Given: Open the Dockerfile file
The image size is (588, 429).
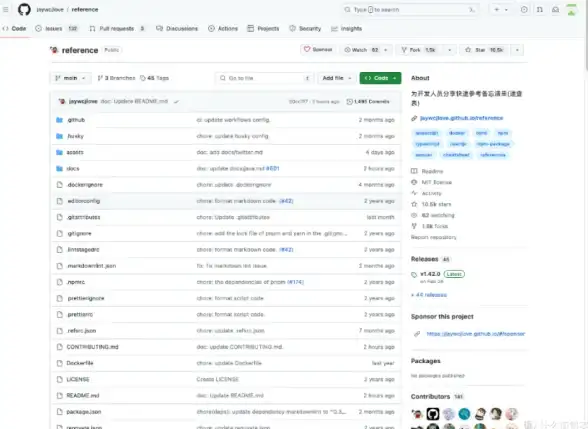Looking at the screenshot, I should (x=80, y=363).
